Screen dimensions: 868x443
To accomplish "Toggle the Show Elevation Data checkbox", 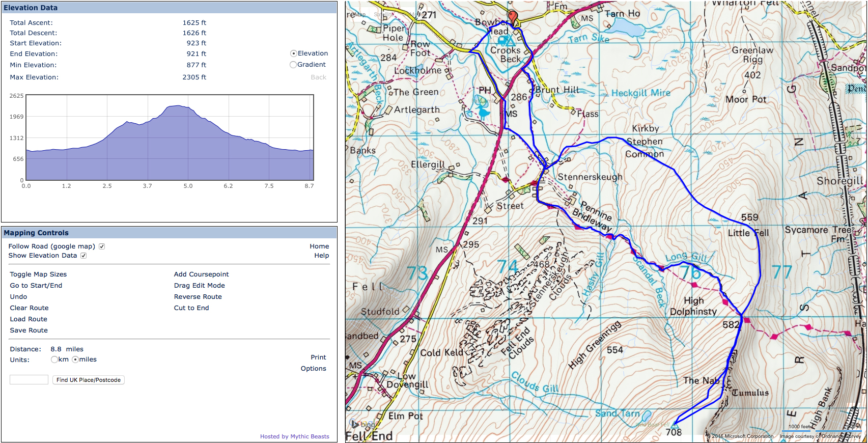I will (83, 256).
